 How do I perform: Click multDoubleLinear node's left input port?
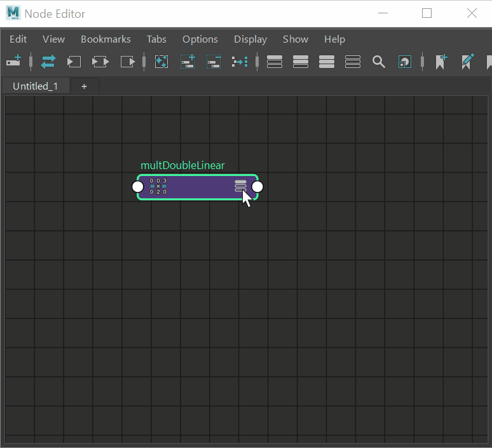pyautogui.click(x=137, y=187)
